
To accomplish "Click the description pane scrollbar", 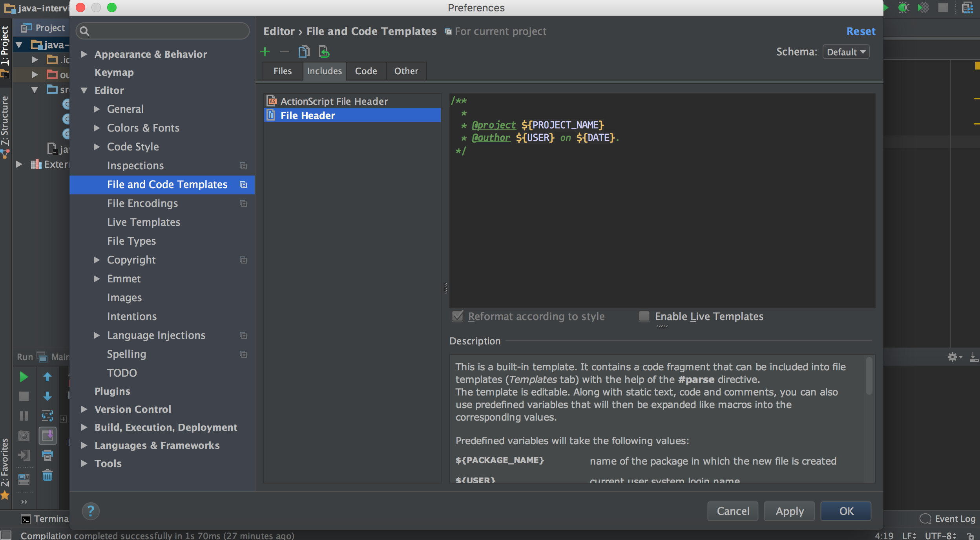I will [869, 375].
